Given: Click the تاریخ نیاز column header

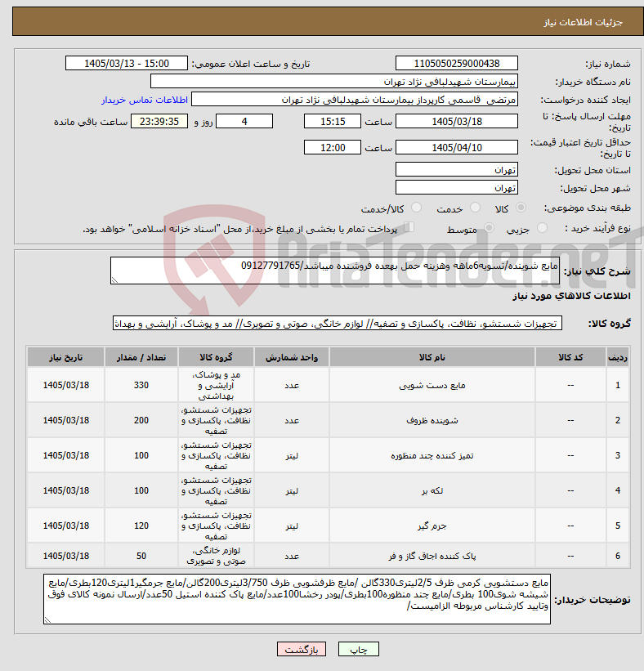Looking at the screenshot, I should point(66,357).
